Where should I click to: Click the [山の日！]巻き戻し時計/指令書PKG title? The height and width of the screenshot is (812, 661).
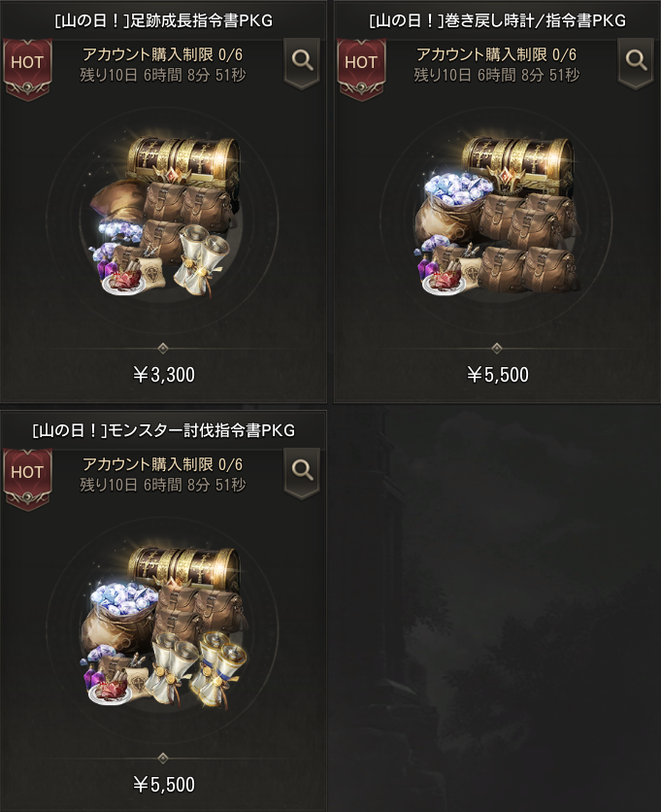point(497,20)
